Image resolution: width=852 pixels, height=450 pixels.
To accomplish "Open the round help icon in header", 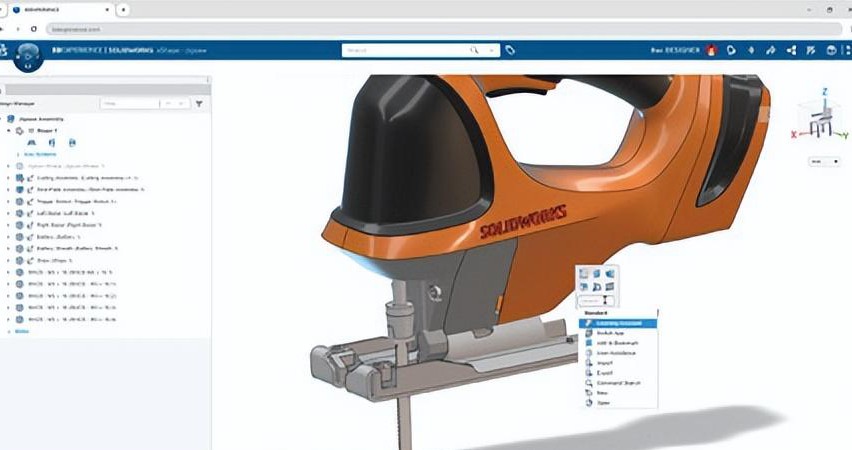I will (831, 50).
